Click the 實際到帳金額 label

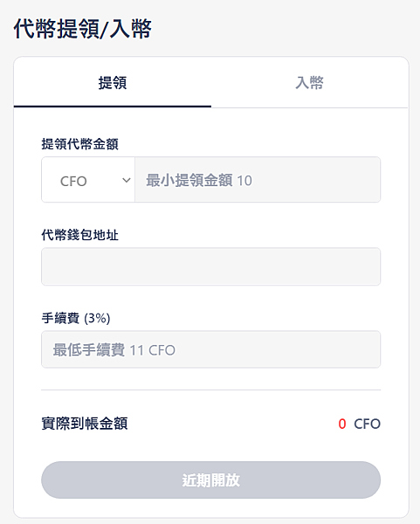pyautogui.click(x=85, y=424)
